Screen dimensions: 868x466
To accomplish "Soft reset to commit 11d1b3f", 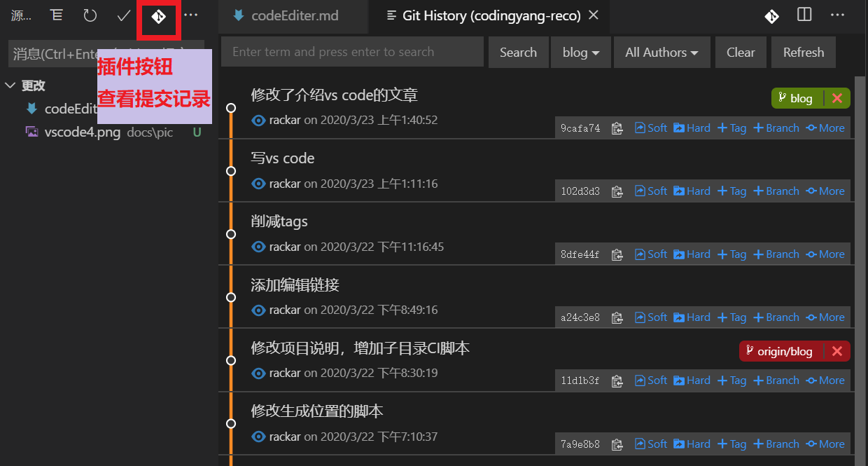I will click(651, 381).
